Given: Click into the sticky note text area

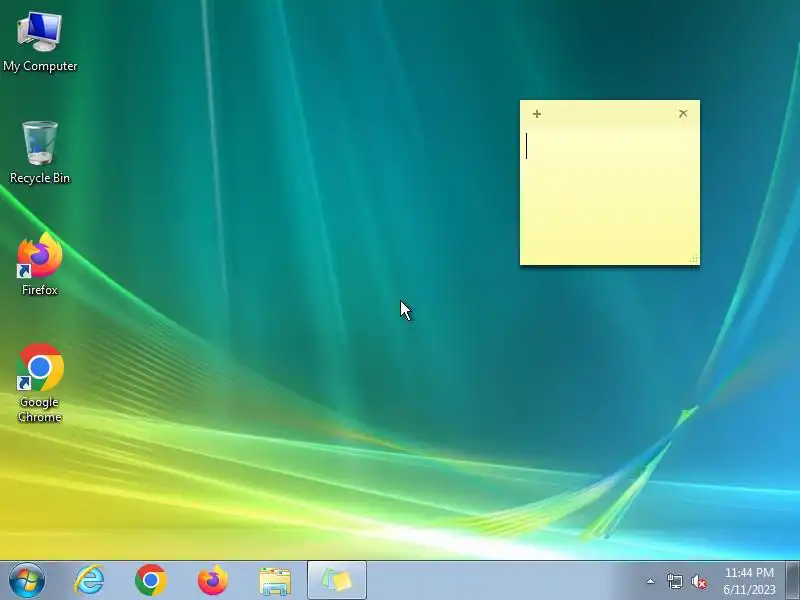Looking at the screenshot, I should (610, 194).
